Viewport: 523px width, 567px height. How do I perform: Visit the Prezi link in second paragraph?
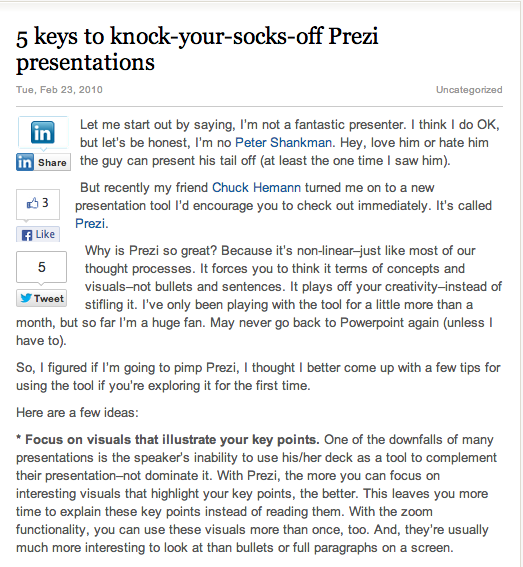click(x=90, y=223)
